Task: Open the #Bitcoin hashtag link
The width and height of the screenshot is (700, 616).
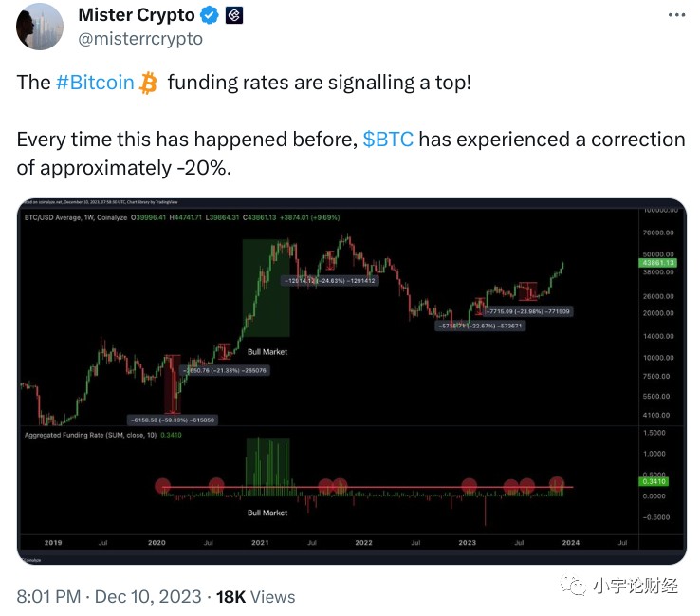Action: 95,83
